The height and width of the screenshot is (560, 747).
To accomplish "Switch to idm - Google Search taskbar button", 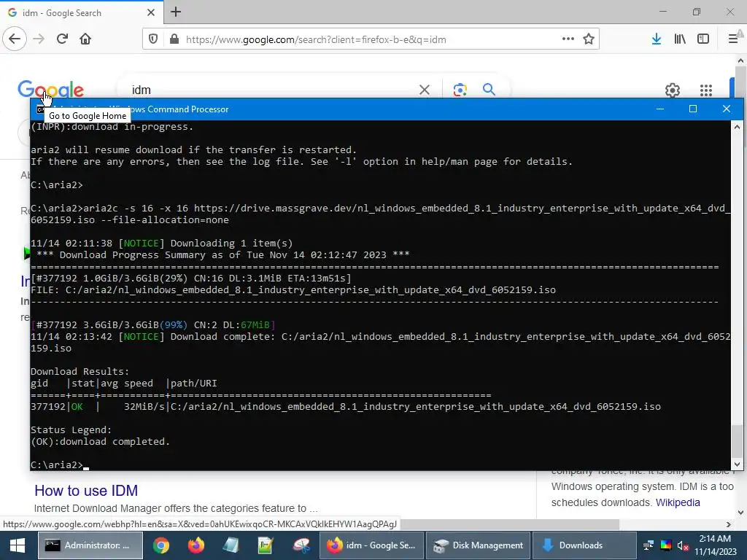I will (371, 545).
